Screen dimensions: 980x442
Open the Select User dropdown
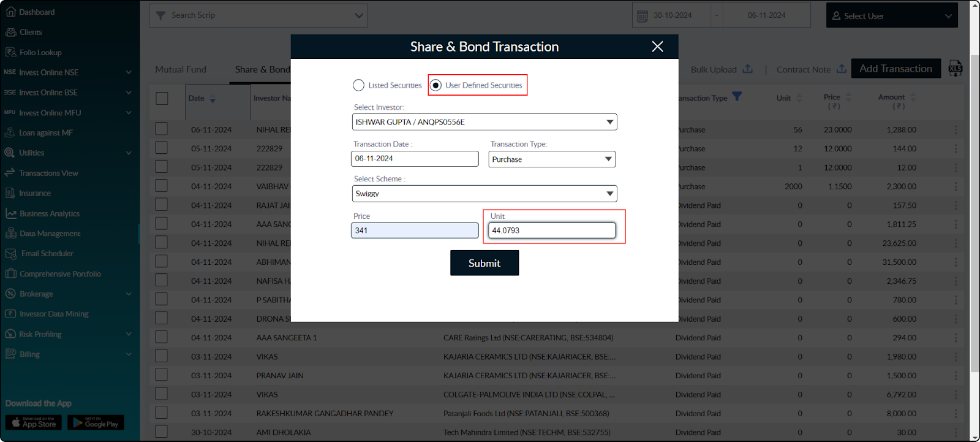(892, 15)
